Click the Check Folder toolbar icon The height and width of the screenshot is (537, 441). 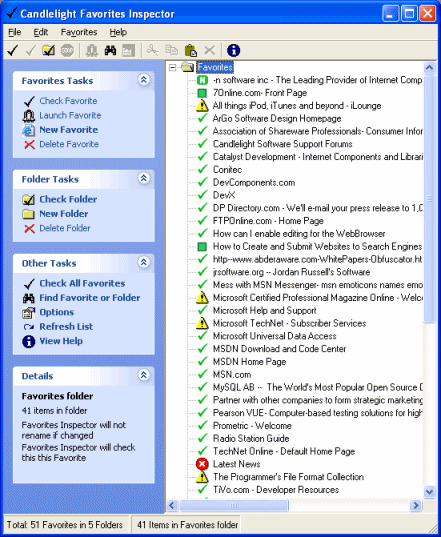49,51
